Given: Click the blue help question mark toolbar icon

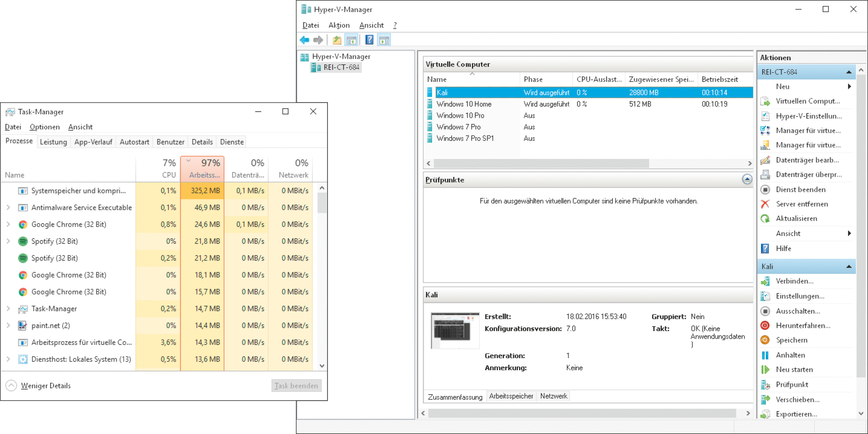Looking at the screenshot, I should pyautogui.click(x=369, y=40).
